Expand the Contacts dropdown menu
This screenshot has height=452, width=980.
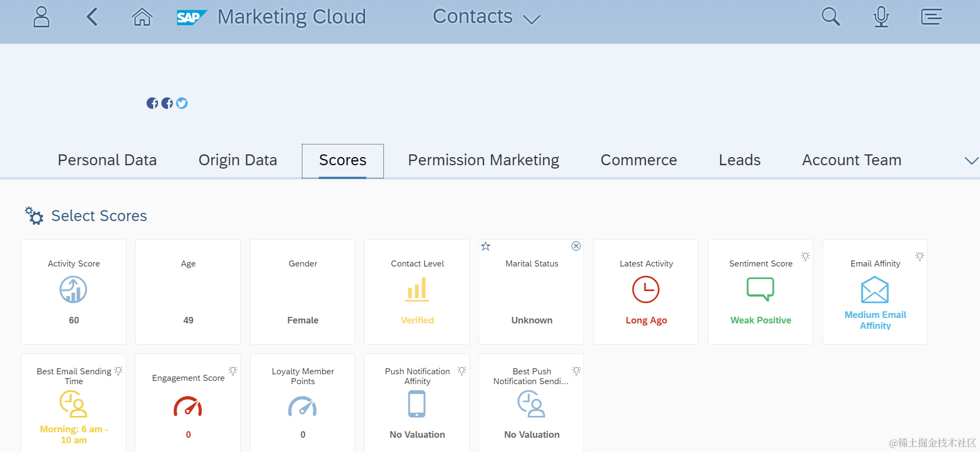(x=531, y=20)
